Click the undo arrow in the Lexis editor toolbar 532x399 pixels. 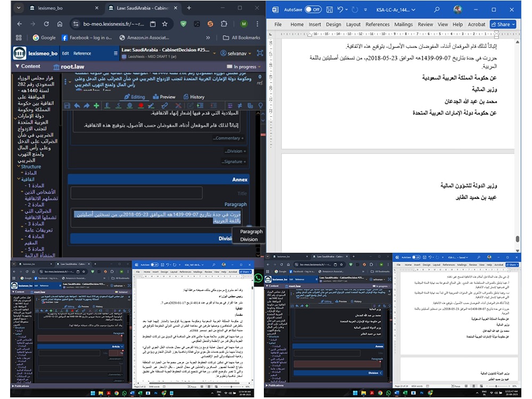[x=77, y=106]
